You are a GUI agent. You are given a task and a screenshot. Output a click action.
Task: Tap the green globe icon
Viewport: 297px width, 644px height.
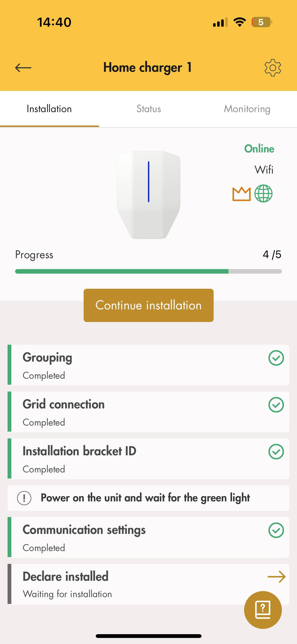[x=263, y=194]
